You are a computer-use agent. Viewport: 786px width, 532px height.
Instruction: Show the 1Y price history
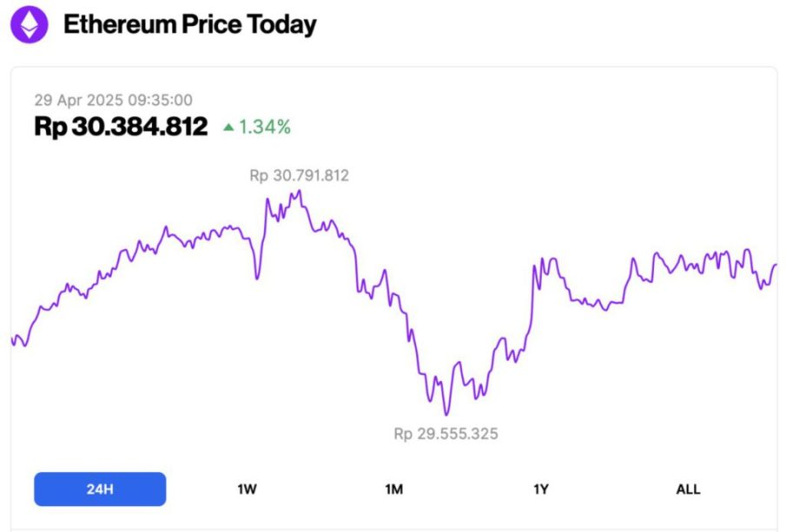pyautogui.click(x=541, y=489)
